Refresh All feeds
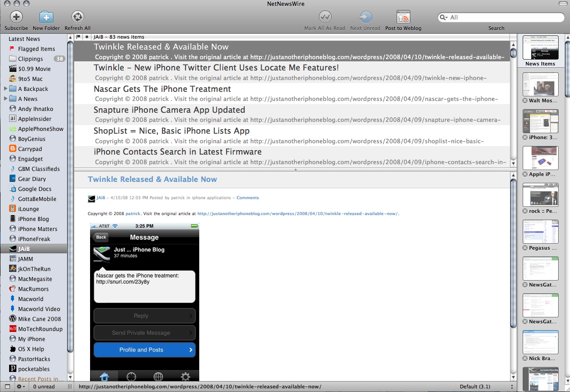This screenshot has height=392, width=570. (77, 17)
